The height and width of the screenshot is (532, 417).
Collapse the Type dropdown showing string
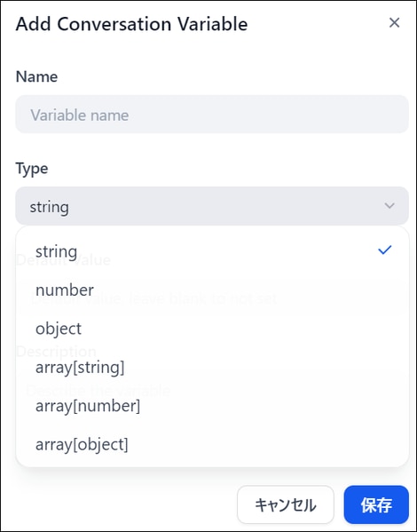tap(212, 206)
